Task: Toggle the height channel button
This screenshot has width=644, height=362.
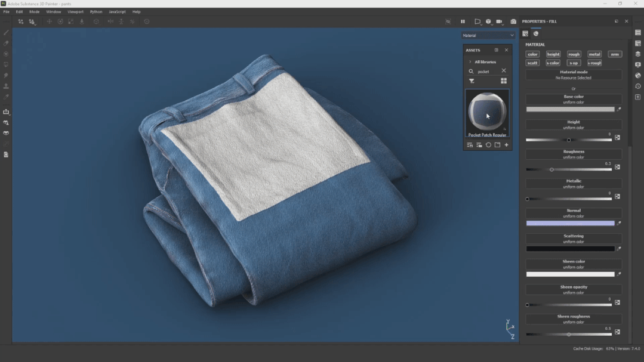Action: [x=553, y=54]
